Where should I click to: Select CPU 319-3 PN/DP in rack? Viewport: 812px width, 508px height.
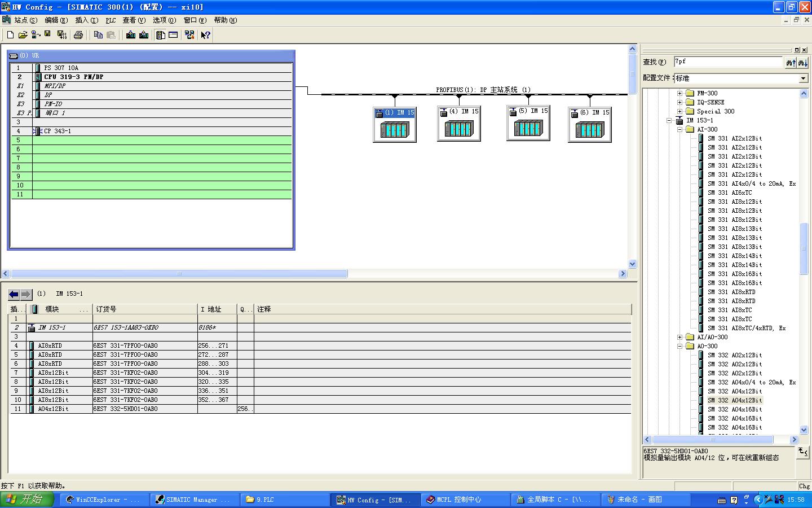click(74, 77)
